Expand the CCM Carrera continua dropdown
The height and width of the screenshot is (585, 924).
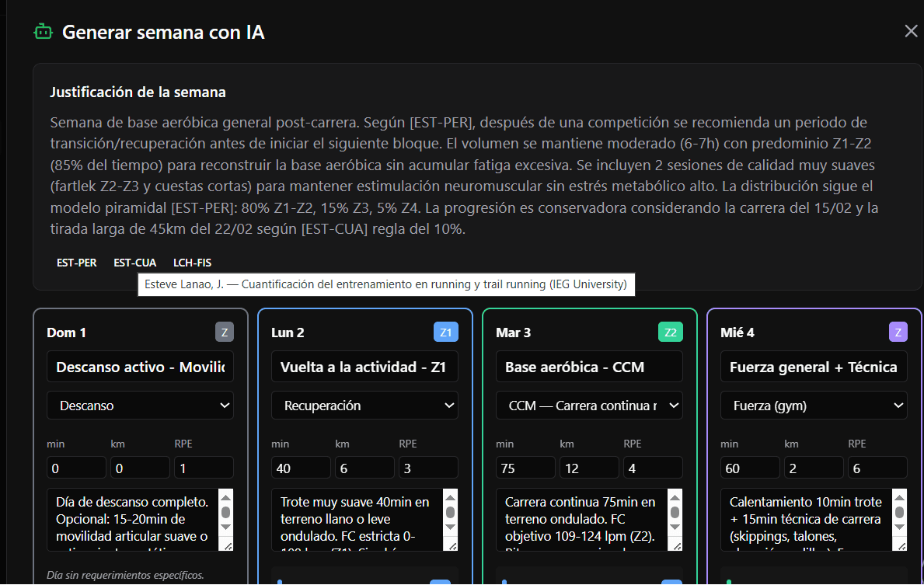click(x=589, y=406)
